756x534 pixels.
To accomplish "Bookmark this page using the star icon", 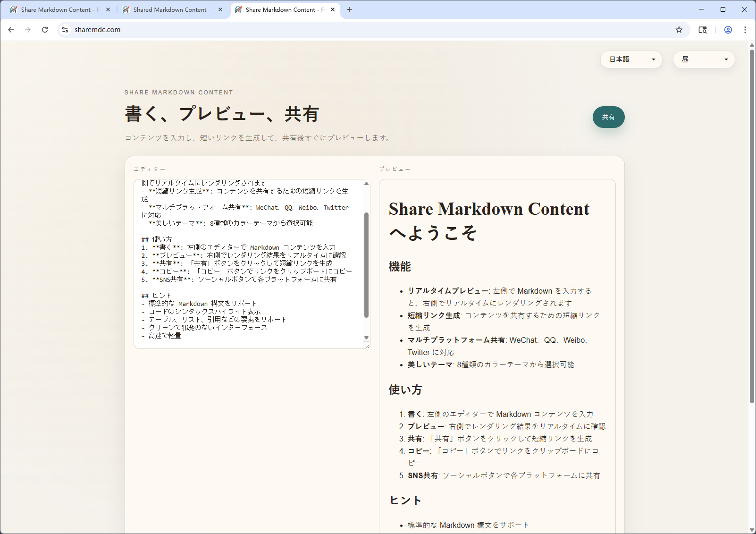I will coord(680,29).
